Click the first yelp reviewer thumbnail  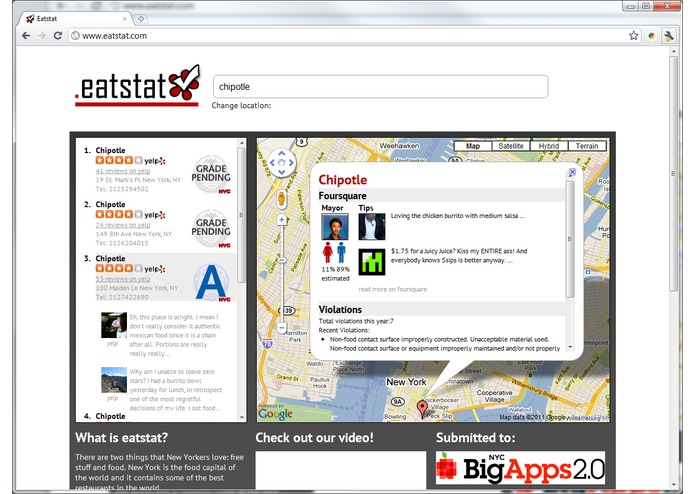coord(114,325)
